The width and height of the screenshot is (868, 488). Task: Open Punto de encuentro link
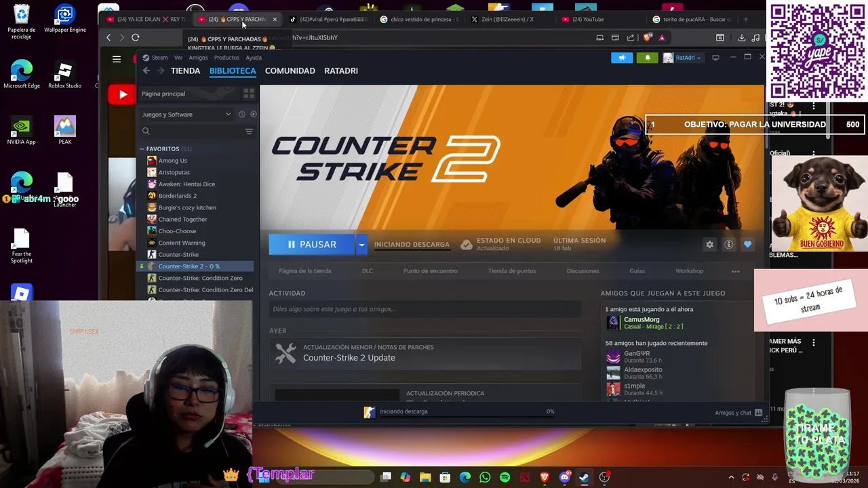pos(430,271)
